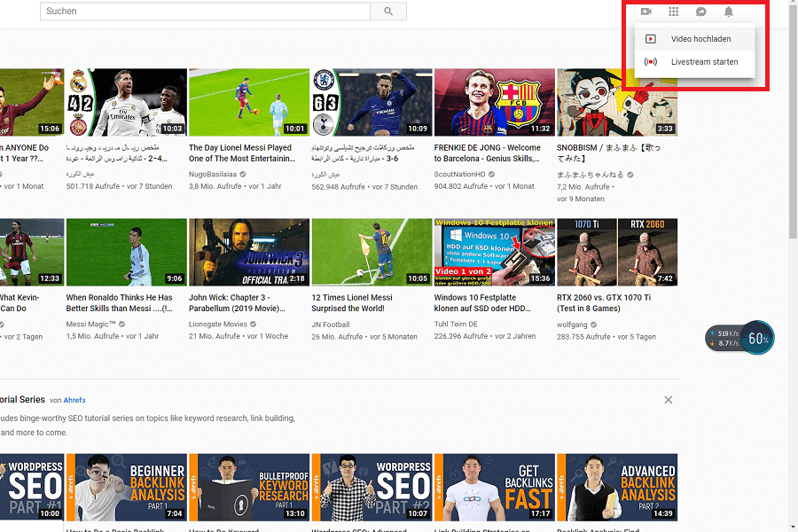The image size is (798, 532).
Task: Open title RTX 2060 vs. GTX 1070 Ti
Action: click(604, 303)
